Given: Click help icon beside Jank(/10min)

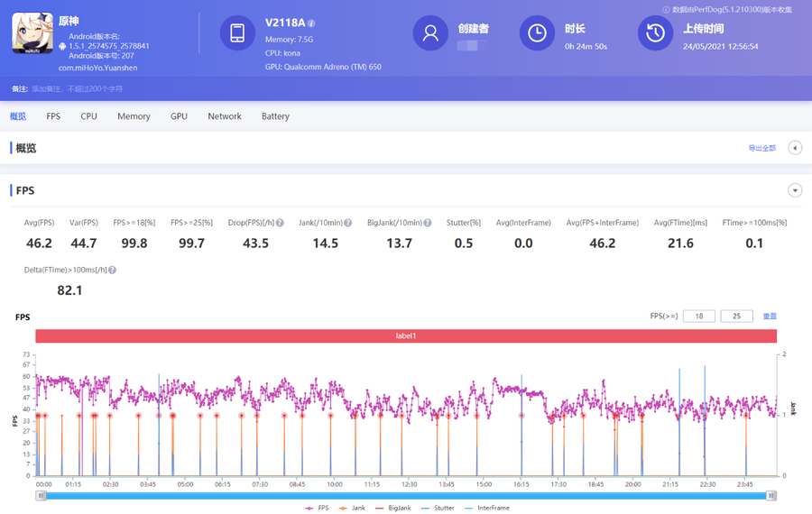Looking at the screenshot, I should (x=345, y=223).
